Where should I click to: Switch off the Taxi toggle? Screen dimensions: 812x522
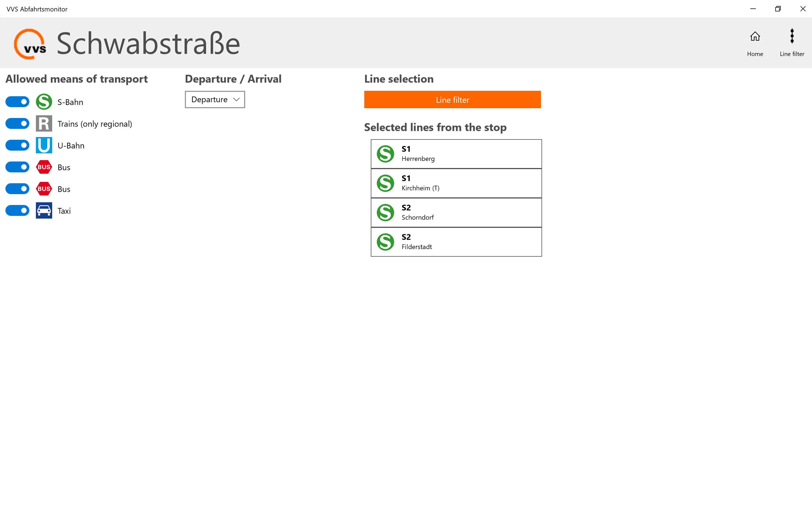click(17, 210)
